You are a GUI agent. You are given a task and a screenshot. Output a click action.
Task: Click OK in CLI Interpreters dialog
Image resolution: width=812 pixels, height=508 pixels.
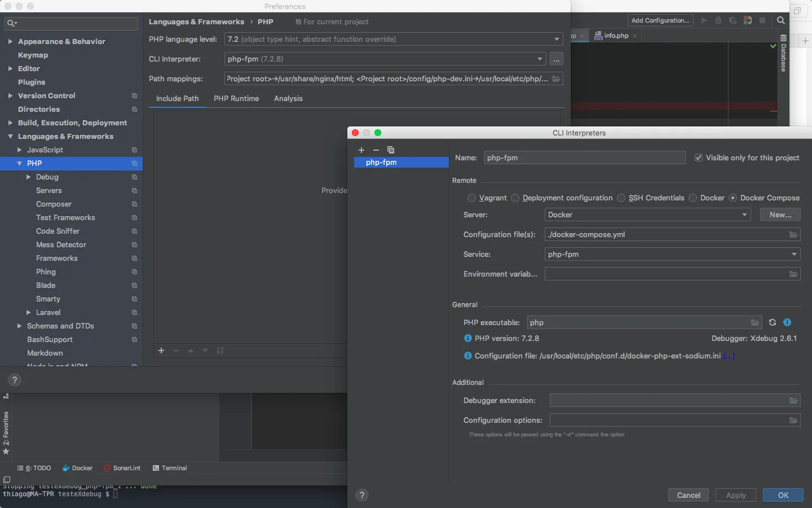[x=783, y=496]
